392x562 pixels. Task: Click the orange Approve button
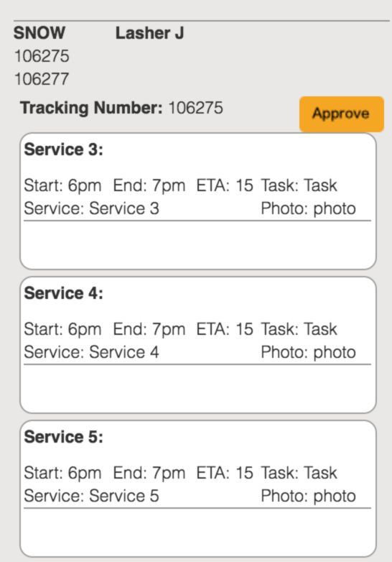pos(342,114)
